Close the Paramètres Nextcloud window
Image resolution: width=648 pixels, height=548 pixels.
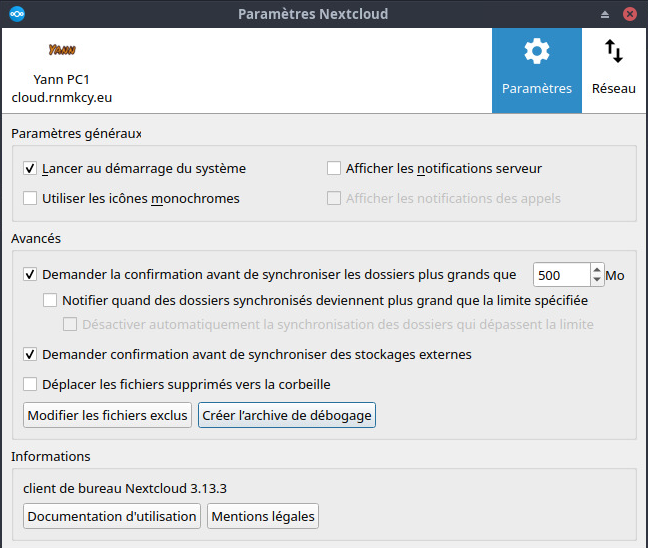(630, 14)
